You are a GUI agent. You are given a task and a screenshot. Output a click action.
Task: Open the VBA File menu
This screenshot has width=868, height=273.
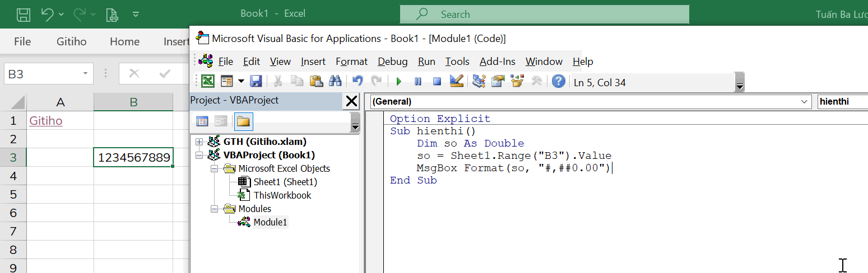tap(226, 62)
